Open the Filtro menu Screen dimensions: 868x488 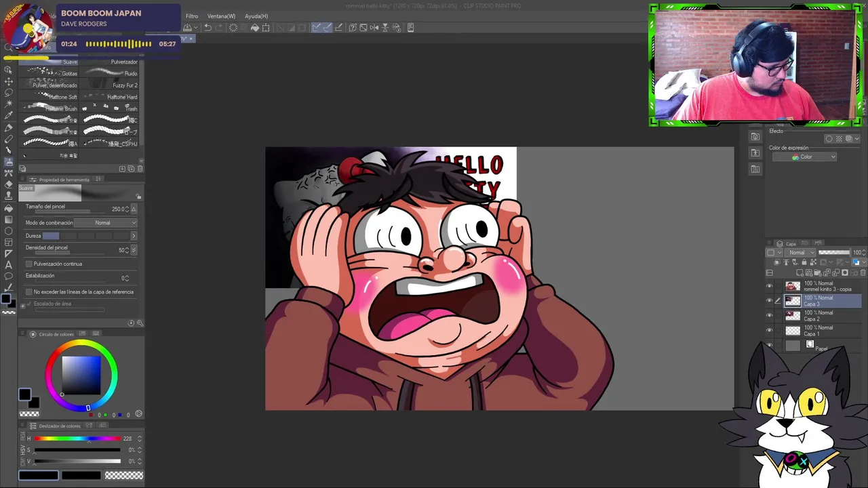pos(192,16)
